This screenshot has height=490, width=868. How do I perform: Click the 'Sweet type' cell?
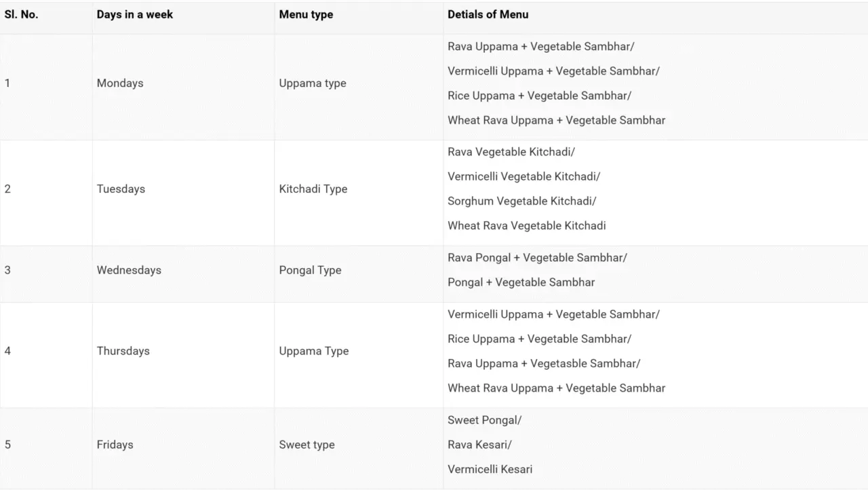pos(307,445)
